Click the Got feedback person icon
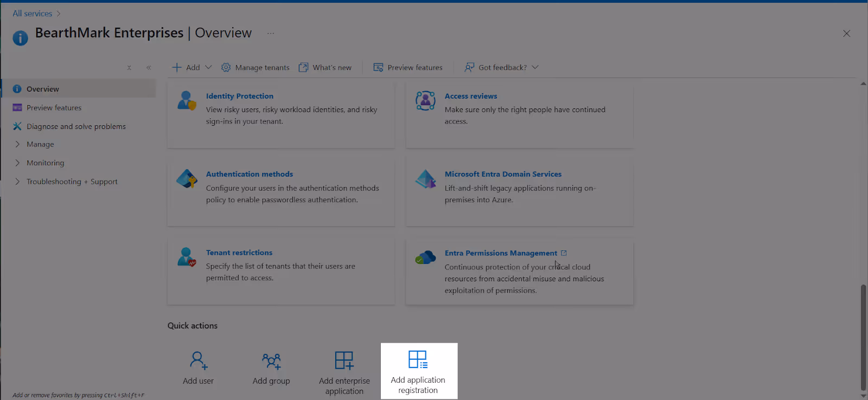 tap(469, 67)
